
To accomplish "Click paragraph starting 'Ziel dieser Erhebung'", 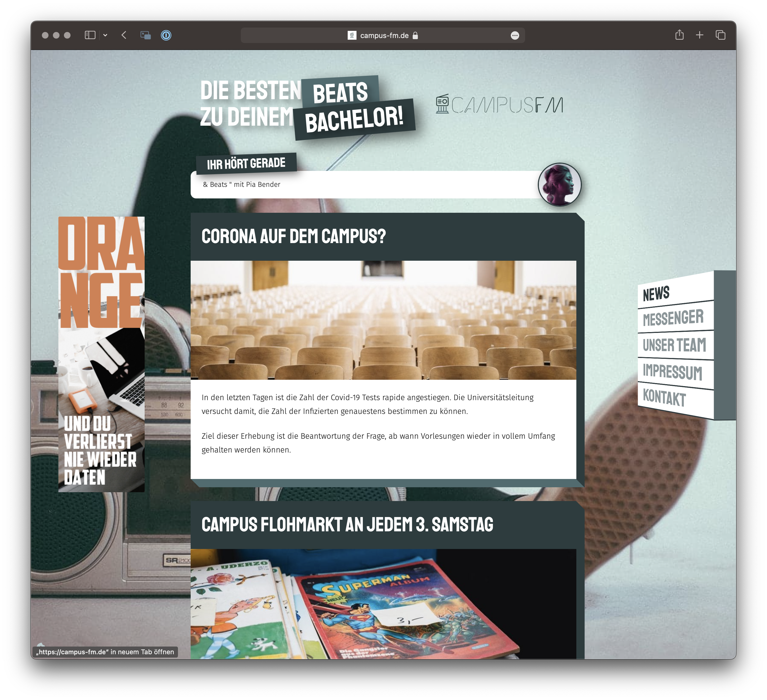I will coord(378,443).
